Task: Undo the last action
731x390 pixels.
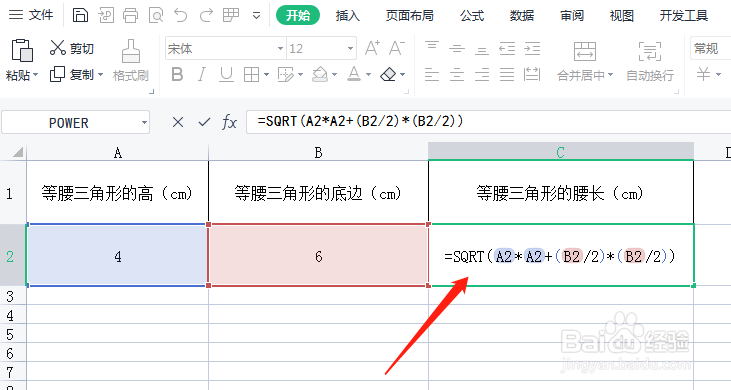Action: point(180,15)
